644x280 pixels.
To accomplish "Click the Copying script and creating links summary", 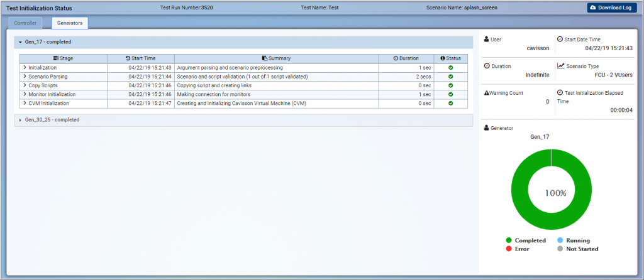I will tap(214, 85).
